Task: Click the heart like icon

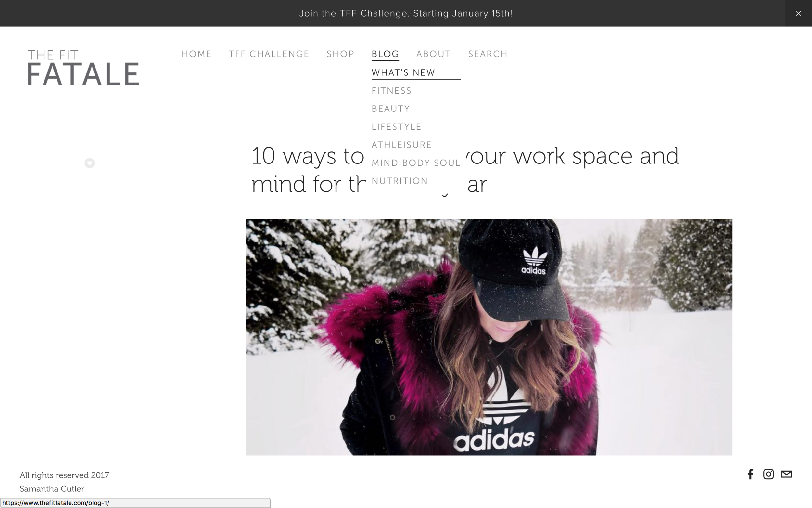Action: [x=89, y=163]
